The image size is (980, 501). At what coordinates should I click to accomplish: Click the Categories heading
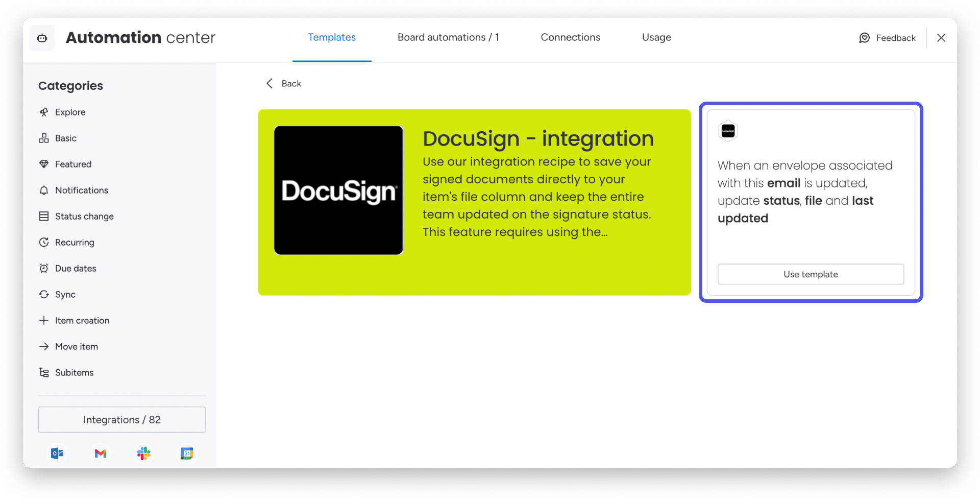(70, 86)
